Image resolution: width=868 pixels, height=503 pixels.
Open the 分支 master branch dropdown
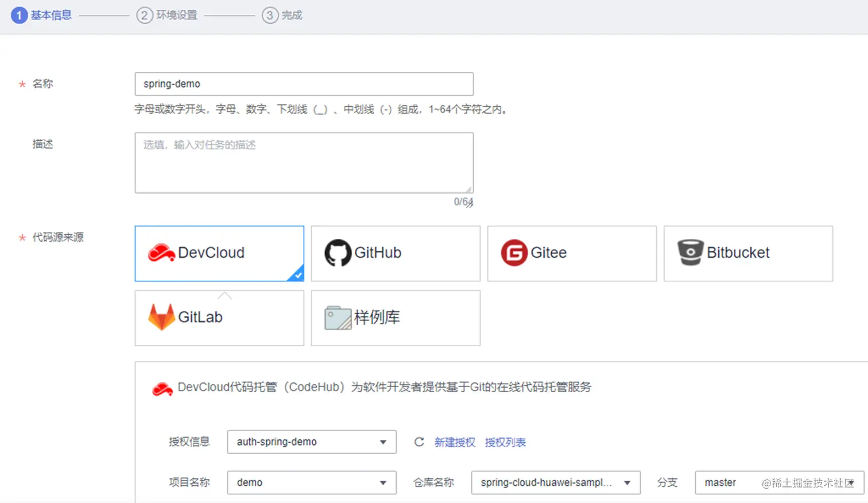(779, 482)
